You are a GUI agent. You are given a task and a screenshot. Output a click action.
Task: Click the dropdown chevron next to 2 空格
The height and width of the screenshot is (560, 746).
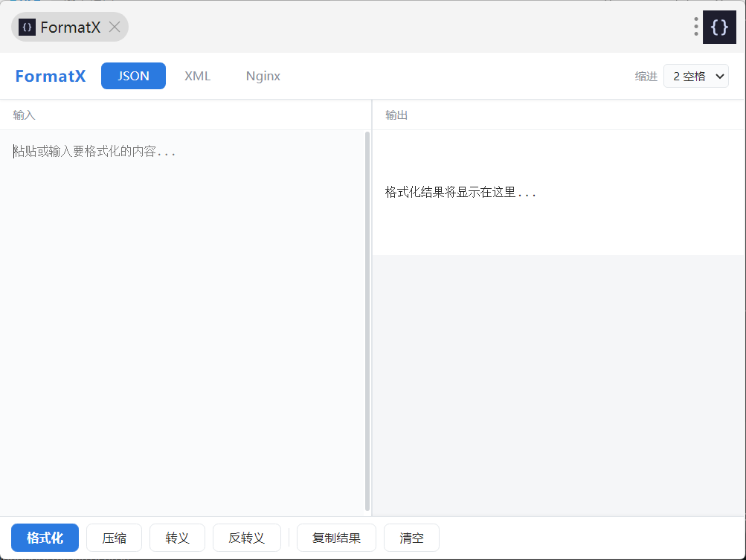720,76
